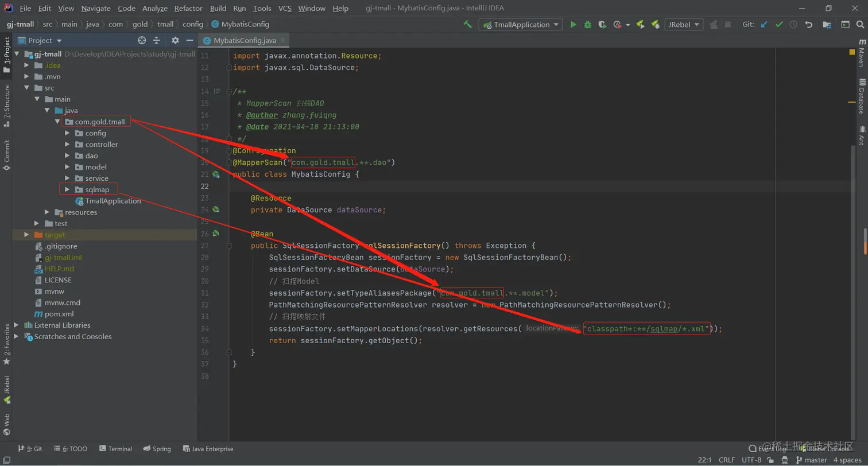Click the Git Commit checkmark icon

coord(779,25)
